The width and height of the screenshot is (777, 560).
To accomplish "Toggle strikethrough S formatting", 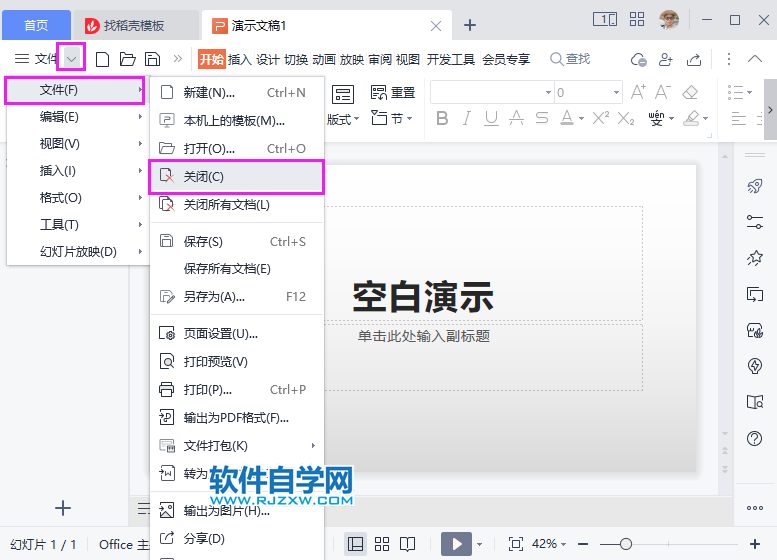I will pos(542,118).
